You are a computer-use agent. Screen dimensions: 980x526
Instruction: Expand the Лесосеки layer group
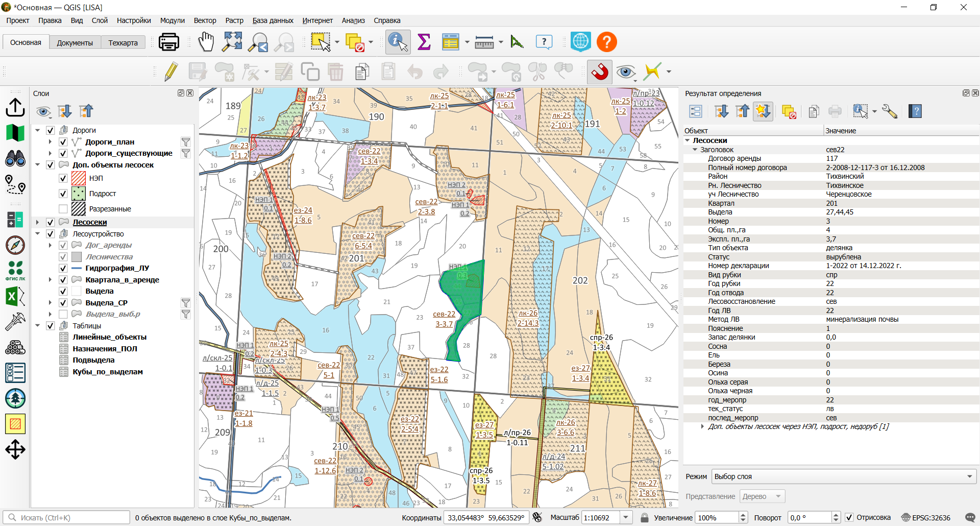pos(37,222)
